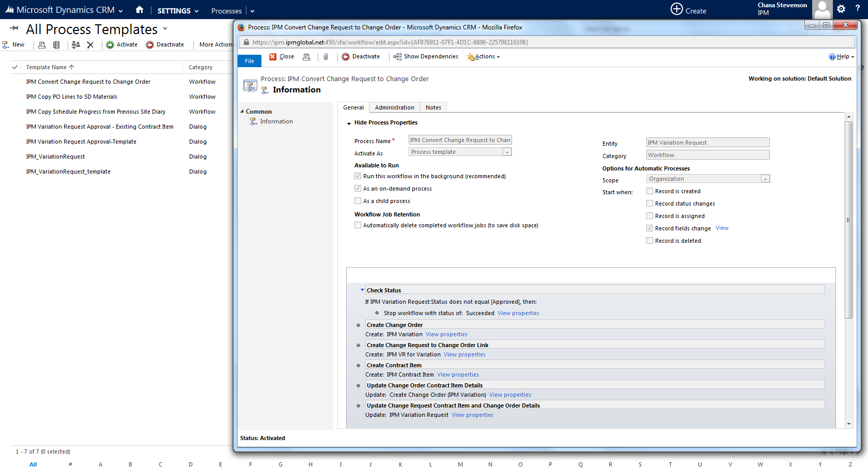868x468 pixels.
Task: Activate the selected process template
Action: click(x=122, y=44)
